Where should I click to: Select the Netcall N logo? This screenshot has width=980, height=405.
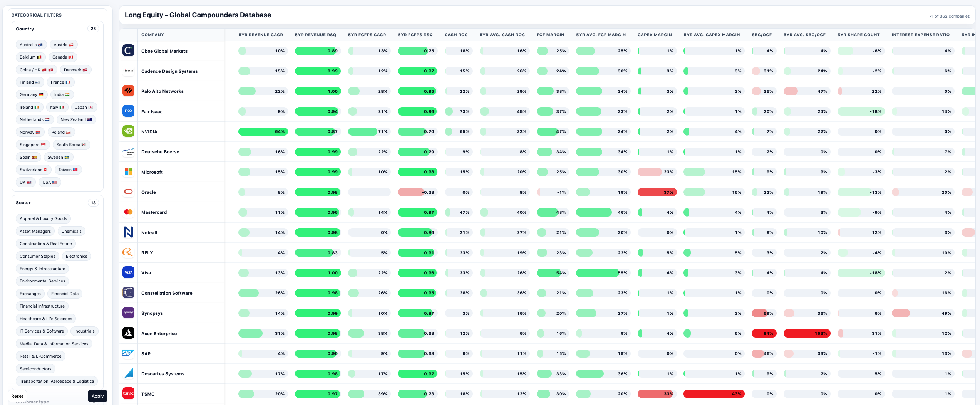[128, 232]
